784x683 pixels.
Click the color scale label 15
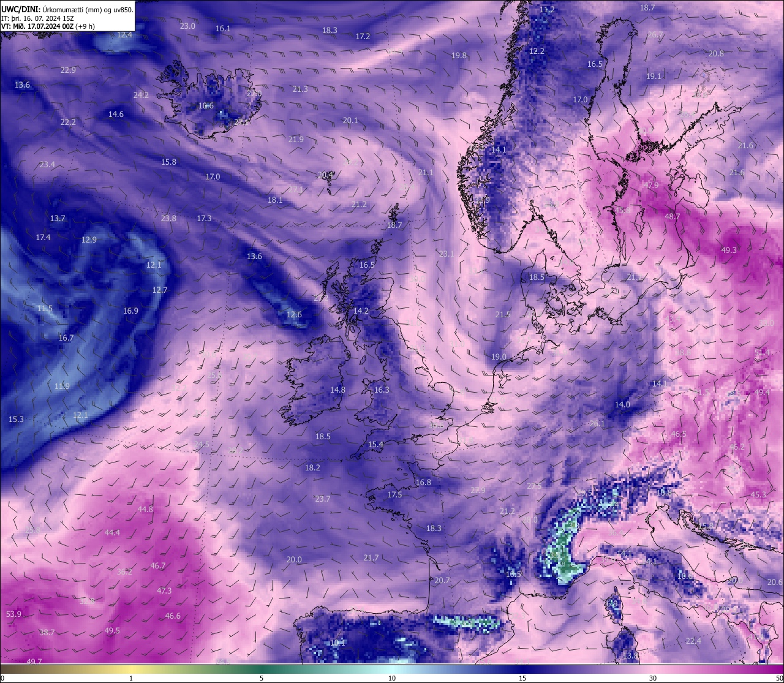point(522,678)
